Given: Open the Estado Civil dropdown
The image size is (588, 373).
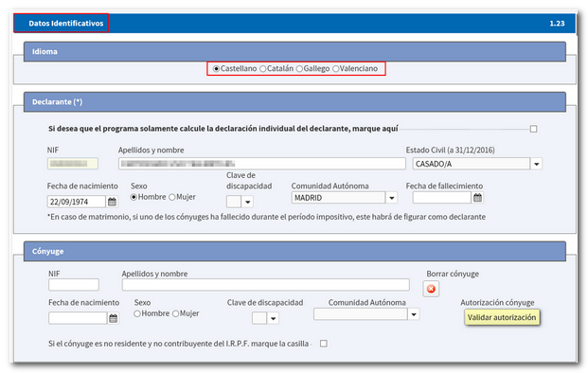Looking at the screenshot, I should pyautogui.click(x=537, y=164).
